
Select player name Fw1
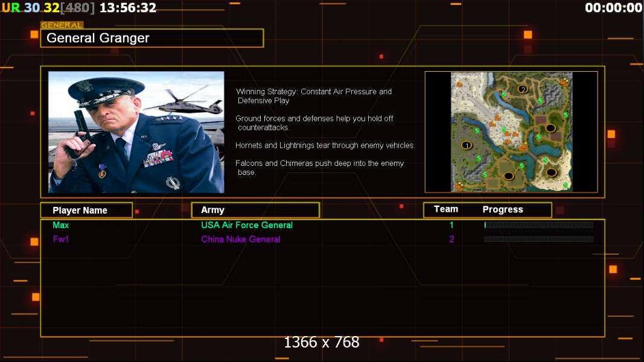pyautogui.click(x=61, y=239)
